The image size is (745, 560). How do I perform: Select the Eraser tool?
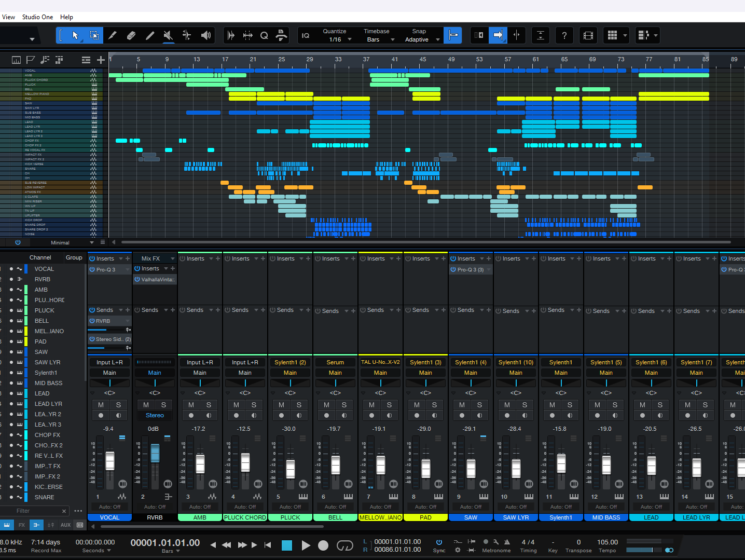131,35
